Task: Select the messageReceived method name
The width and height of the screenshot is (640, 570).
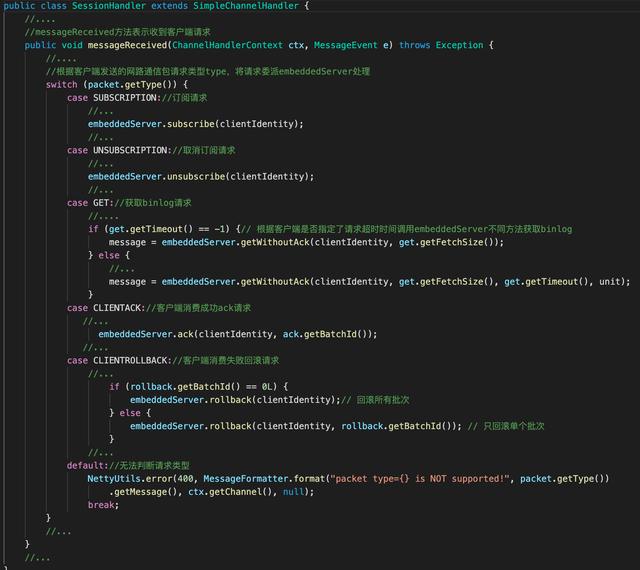Action: (x=128, y=45)
